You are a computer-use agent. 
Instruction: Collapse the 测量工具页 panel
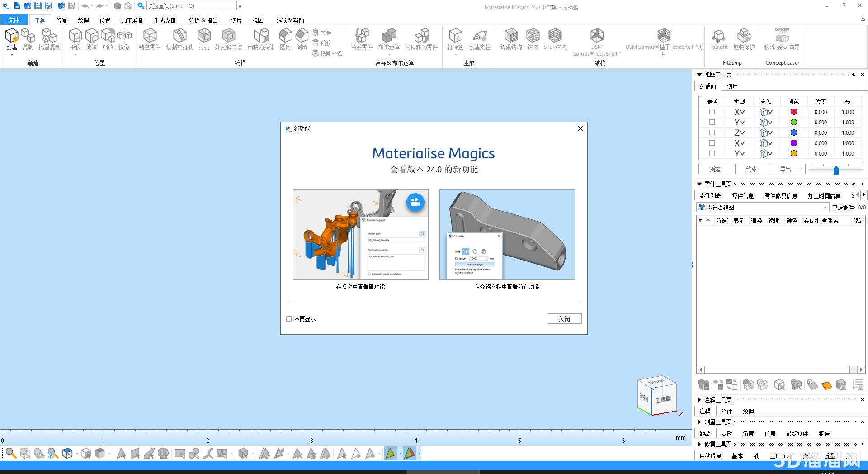pos(700,422)
